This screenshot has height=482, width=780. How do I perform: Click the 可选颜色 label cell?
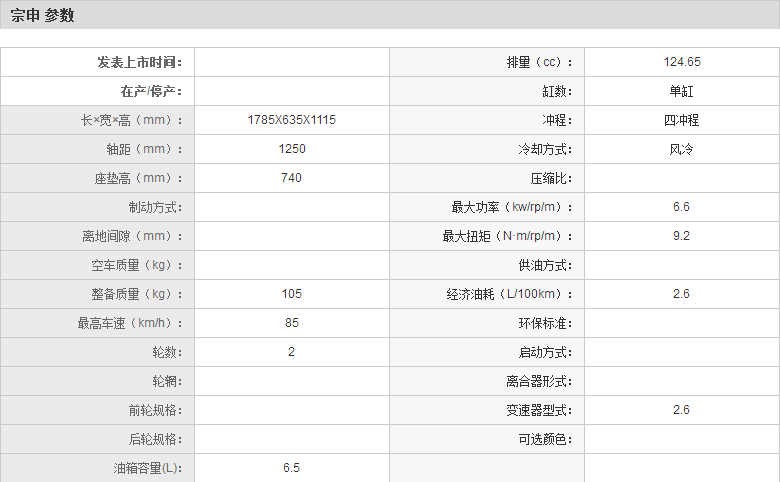coord(546,439)
